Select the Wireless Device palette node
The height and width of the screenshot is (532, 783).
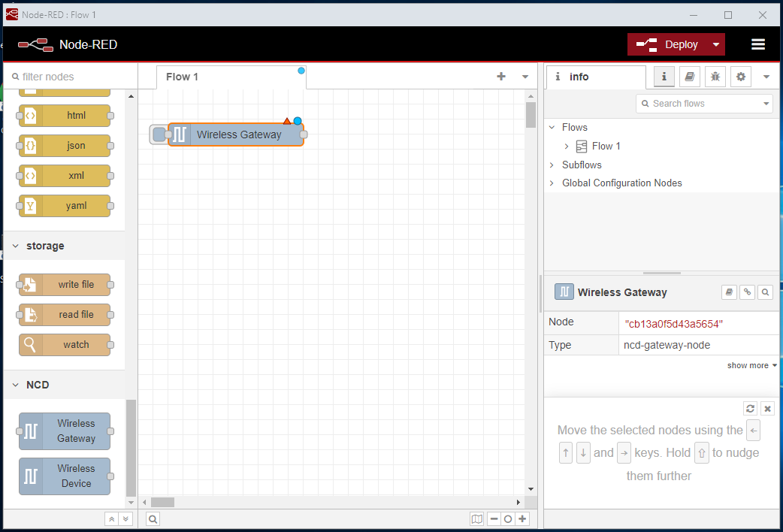click(65, 476)
